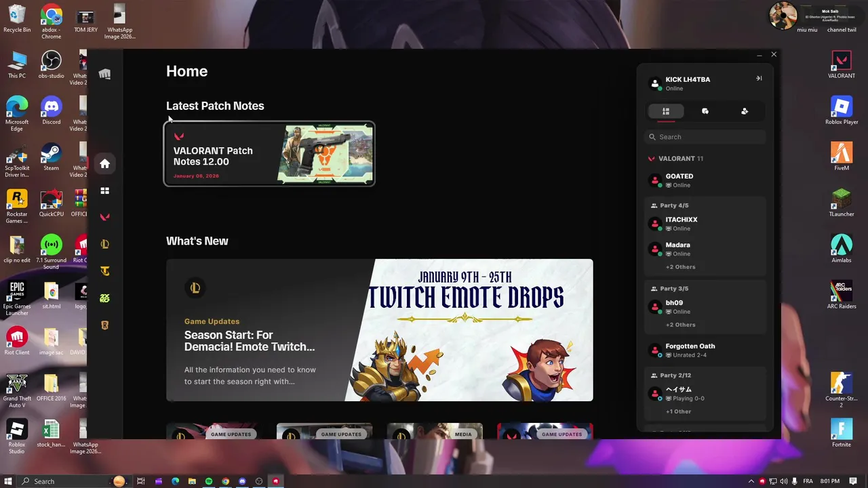The height and width of the screenshot is (488, 868).
Task: Open Recycle Bin desktop icon
Action: pos(17,20)
